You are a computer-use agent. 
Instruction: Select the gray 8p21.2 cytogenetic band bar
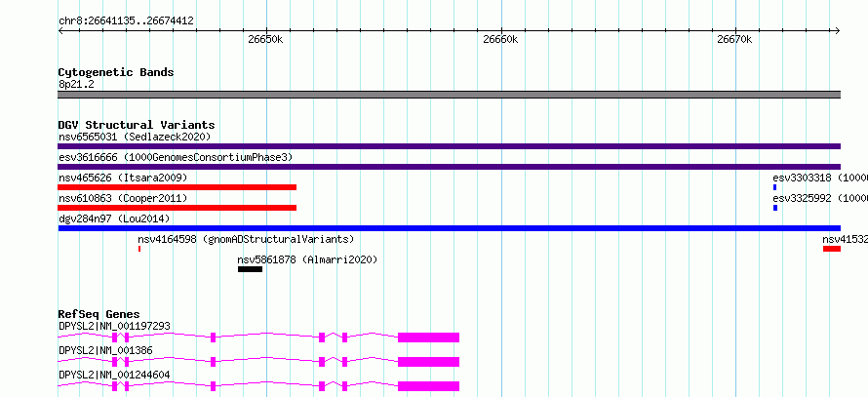pyautogui.click(x=449, y=95)
